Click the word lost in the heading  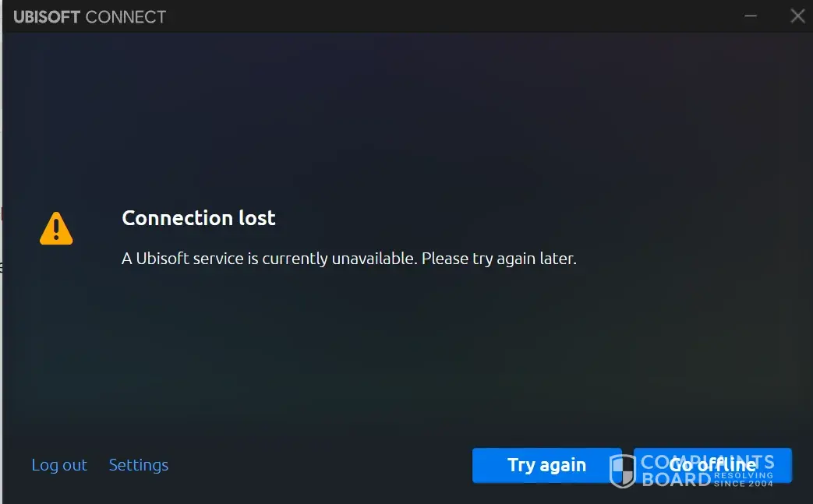point(256,218)
